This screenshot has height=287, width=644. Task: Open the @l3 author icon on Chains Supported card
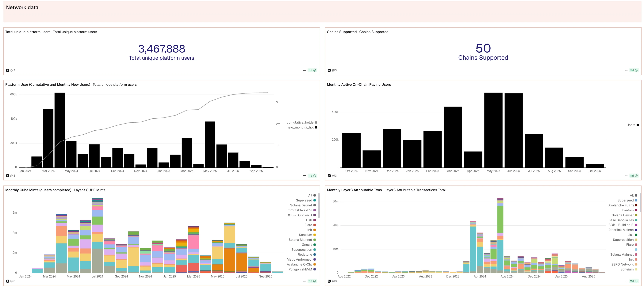[x=329, y=71]
